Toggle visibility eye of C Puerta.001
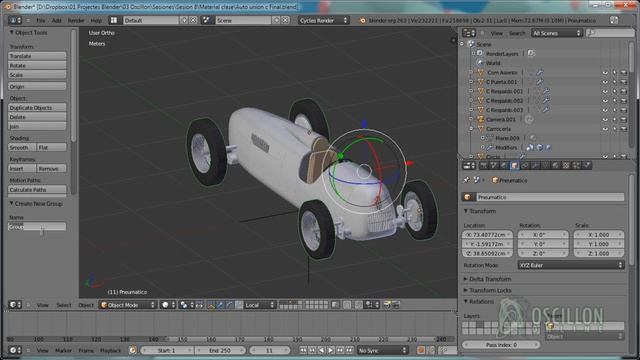This screenshot has height=360, width=640. [605, 82]
